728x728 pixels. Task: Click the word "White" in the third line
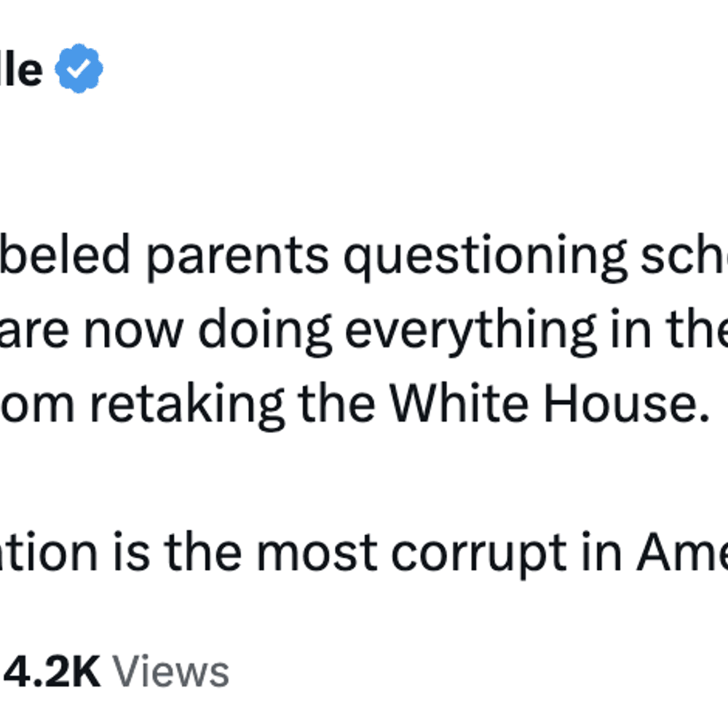pyautogui.click(x=459, y=403)
